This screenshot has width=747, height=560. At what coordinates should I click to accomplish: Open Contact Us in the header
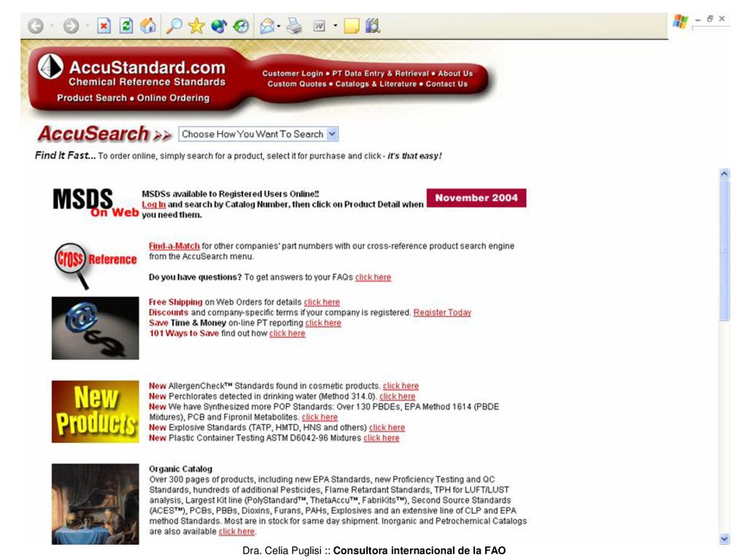(x=447, y=84)
